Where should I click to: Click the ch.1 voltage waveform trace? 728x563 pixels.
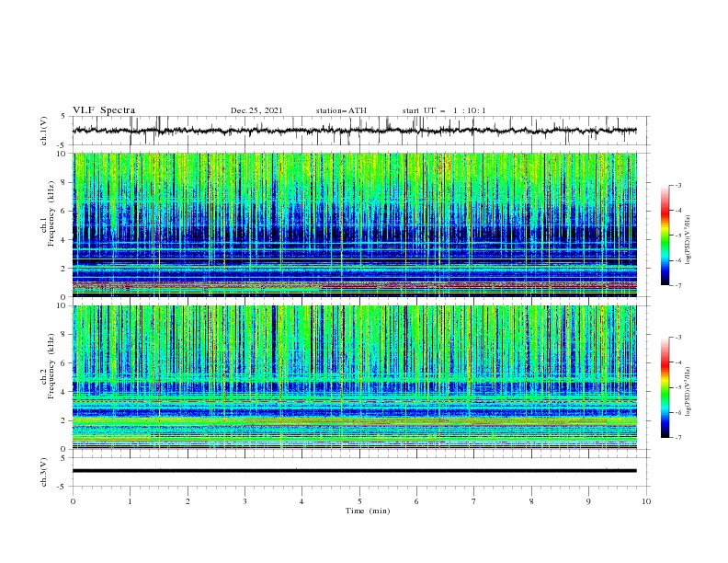(354, 131)
